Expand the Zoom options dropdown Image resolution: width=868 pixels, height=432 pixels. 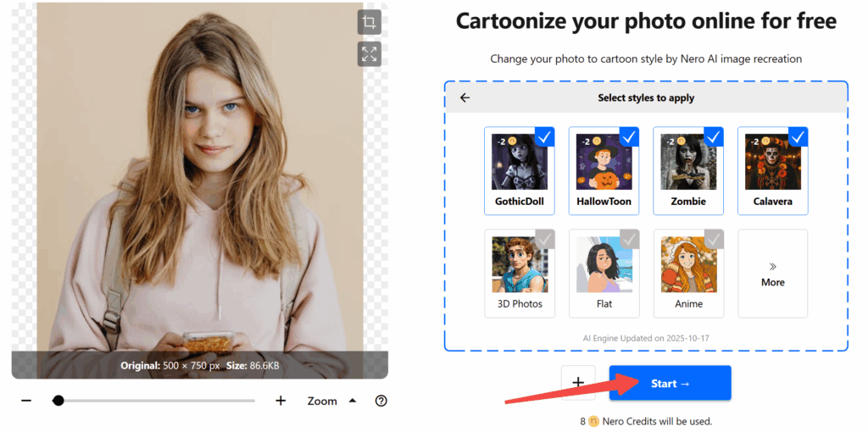pyautogui.click(x=353, y=401)
